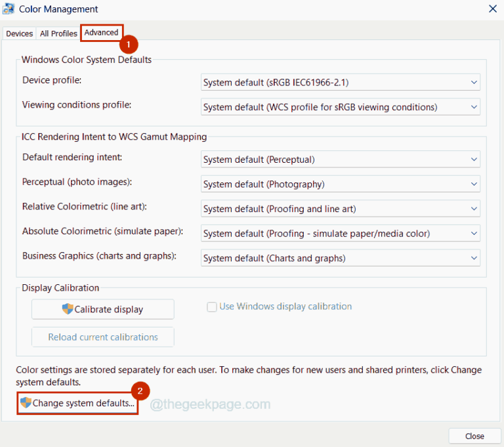Viewport: 504px width, 447px height.
Task: Expand the Viewing conditions profile dropdown
Action: click(x=340, y=107)
